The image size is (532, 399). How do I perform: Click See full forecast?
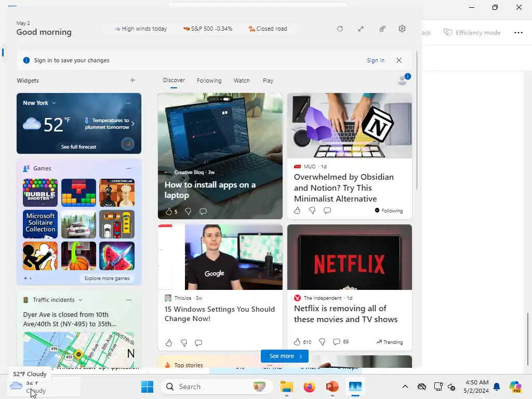click(x=79, y=147)
